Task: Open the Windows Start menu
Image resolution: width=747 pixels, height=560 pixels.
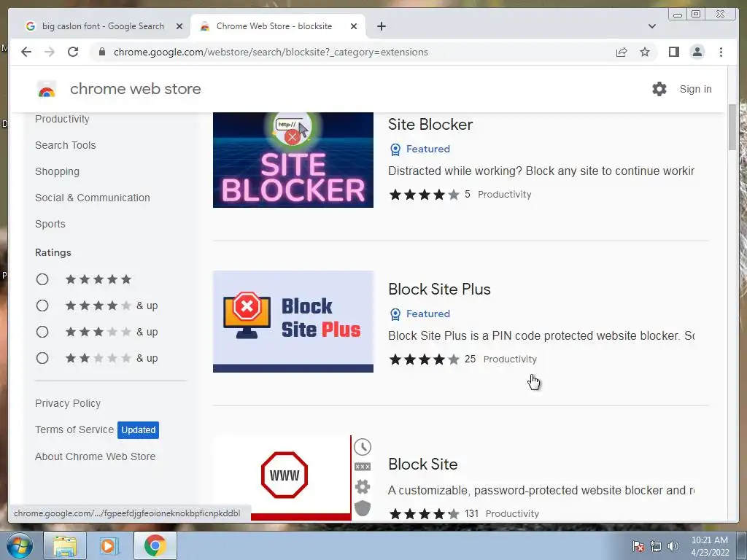Action: tap(20, 545)
